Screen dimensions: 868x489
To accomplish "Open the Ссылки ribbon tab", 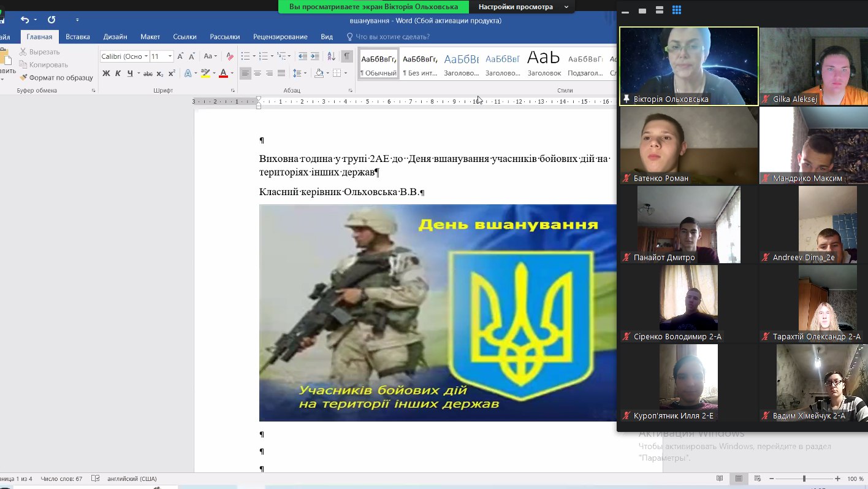I will pos(185,37).
